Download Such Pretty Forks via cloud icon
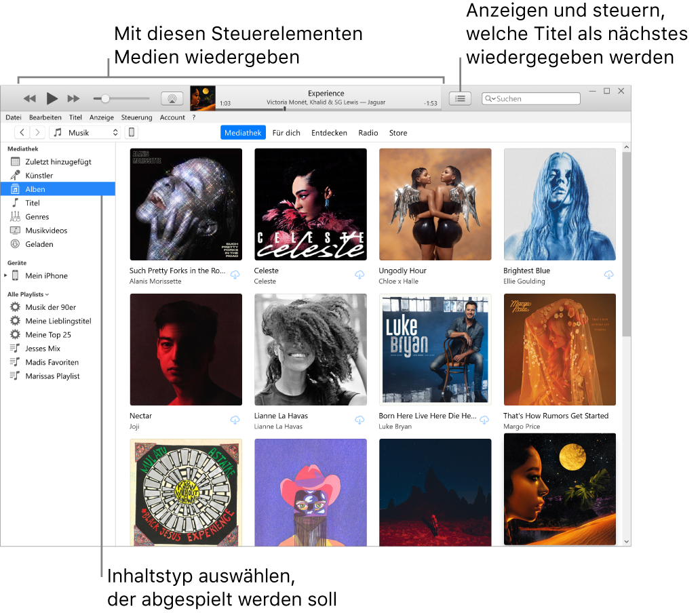 point(235,275)
